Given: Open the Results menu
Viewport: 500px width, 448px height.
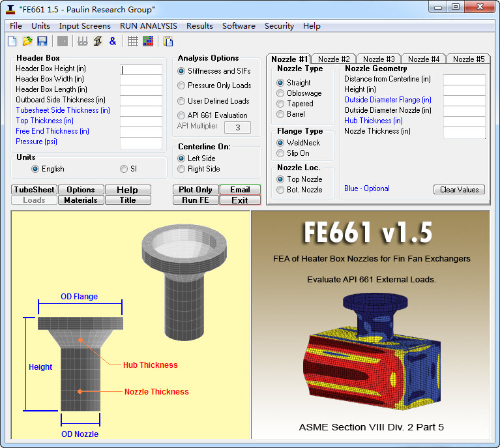Looking at the screenshot, I should pyautogui.click(x=199, y=26).
